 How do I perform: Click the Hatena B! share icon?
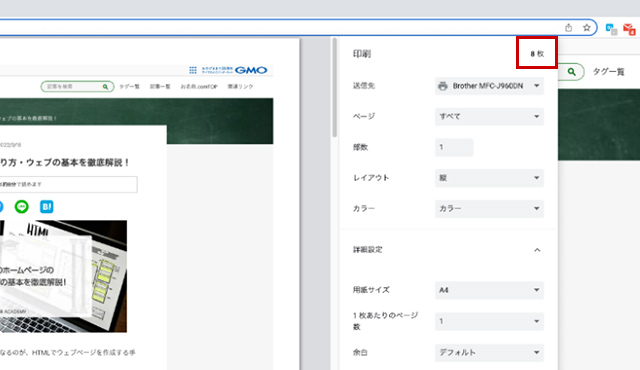tap(47, 207)
